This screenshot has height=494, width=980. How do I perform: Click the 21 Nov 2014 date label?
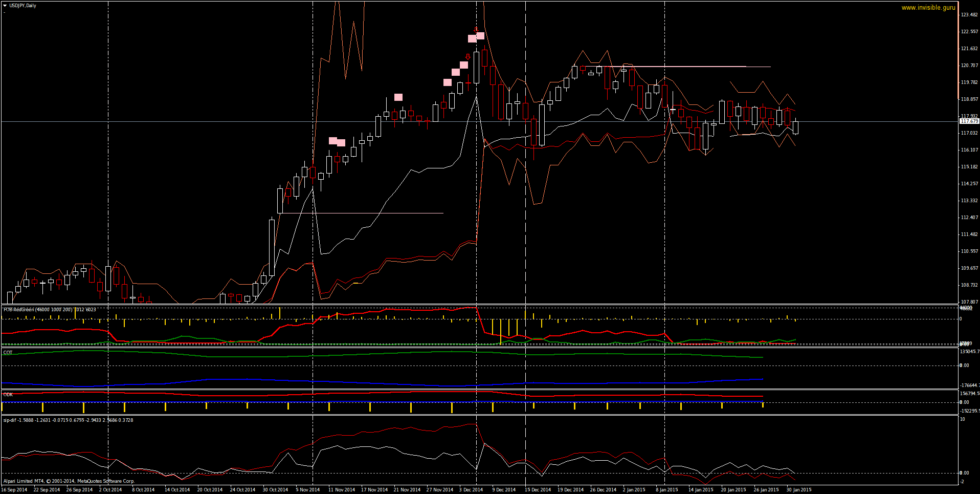(407, 489)
